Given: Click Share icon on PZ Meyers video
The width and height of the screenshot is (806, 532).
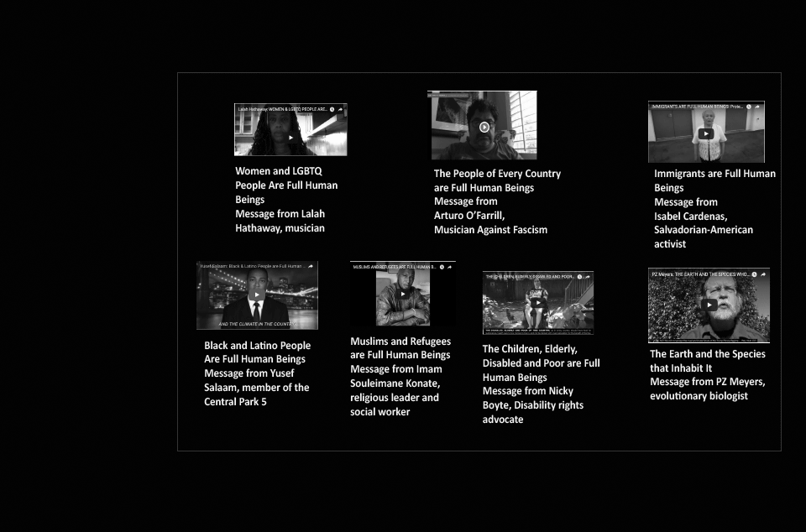Looking at the screenshot, I should pos(763,274).
